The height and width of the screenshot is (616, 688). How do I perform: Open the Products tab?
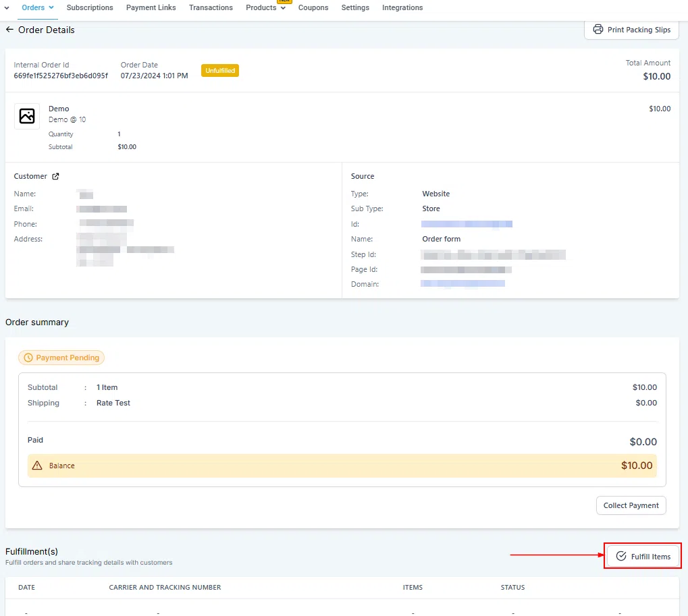pos(261,7)
